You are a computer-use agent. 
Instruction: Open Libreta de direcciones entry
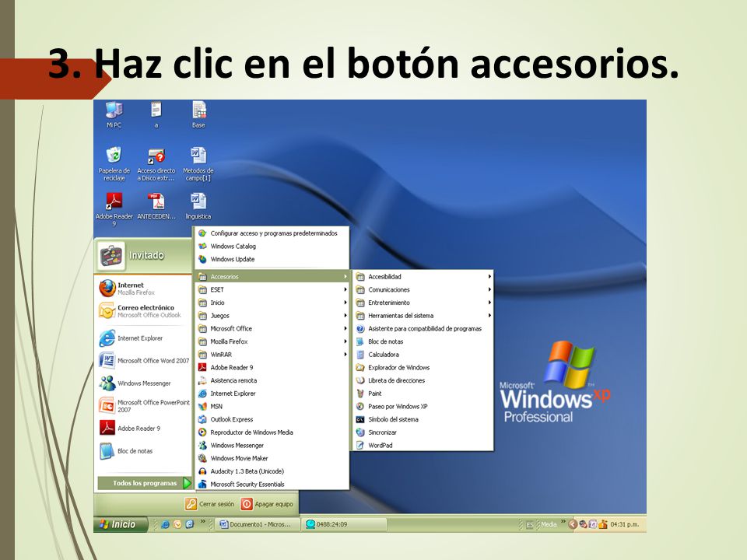pos(423,380)
